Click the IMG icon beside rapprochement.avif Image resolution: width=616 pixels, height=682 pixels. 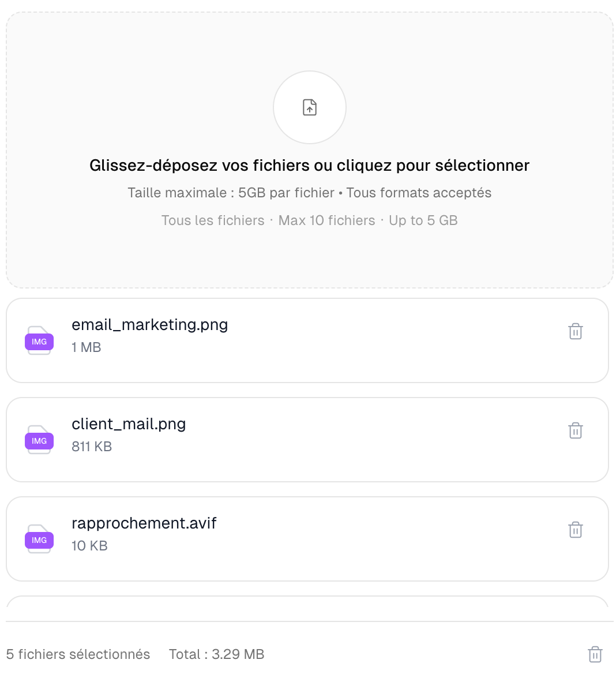pos(39,540)
